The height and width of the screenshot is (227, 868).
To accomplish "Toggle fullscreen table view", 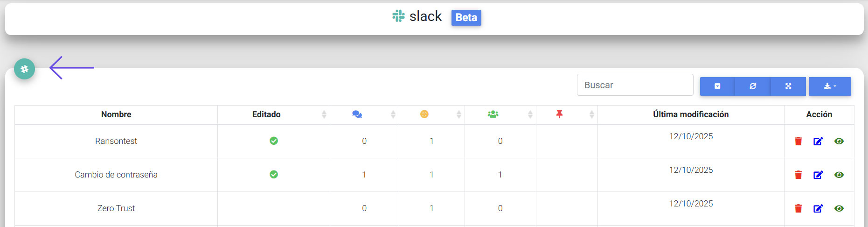I will pyautogui.click(x=788, y=86).
